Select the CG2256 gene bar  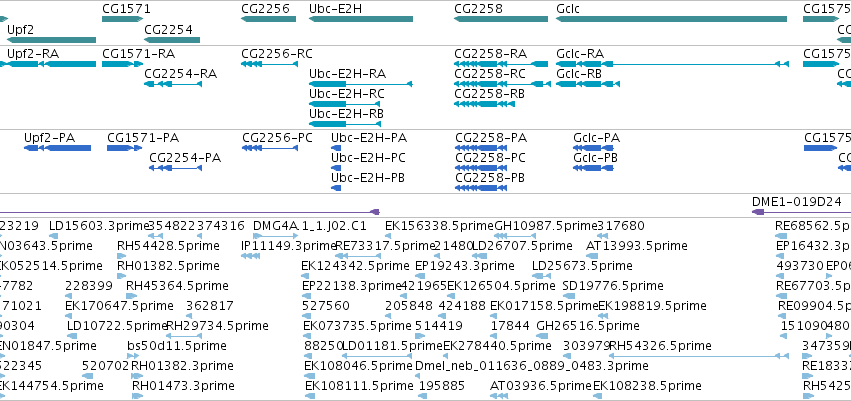point(269,19)
